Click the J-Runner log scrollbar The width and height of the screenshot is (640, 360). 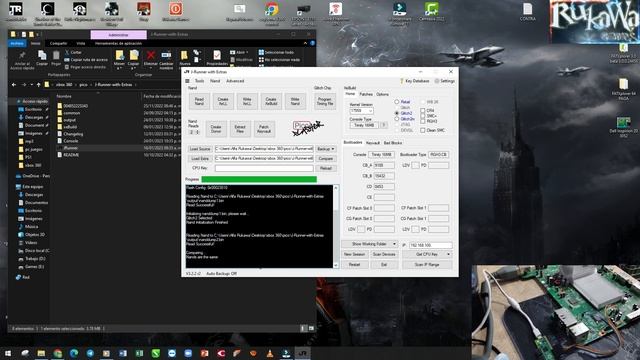pos(336,227)
